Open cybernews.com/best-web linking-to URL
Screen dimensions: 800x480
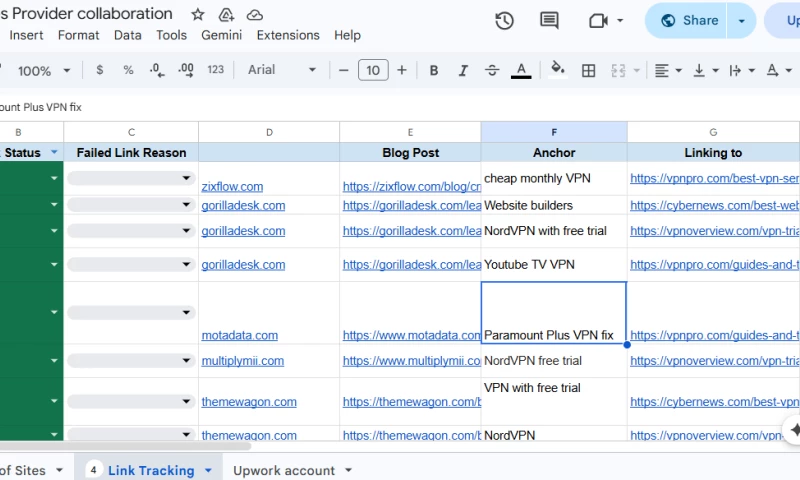pyautogui.click(x=714, y=205)
